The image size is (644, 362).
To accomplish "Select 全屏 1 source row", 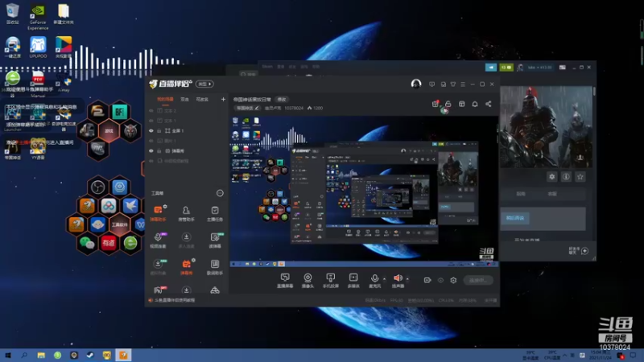I will [185, 130].
